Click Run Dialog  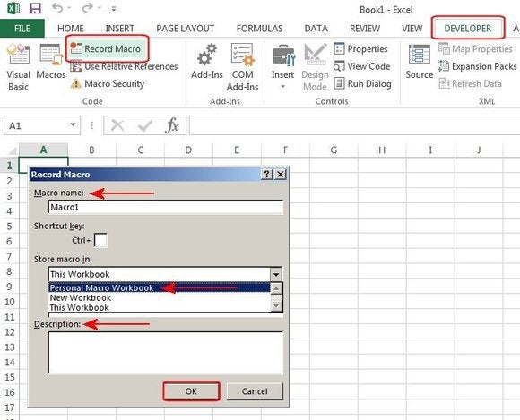click(x=362, y=83)
